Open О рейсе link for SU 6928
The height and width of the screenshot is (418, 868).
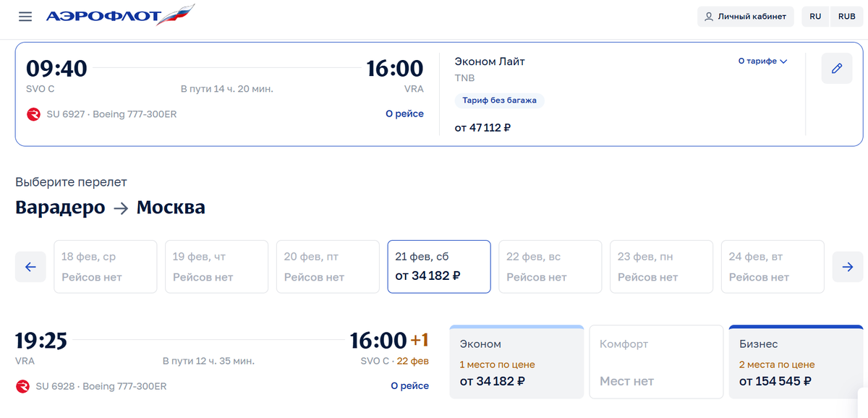tap(409, 386)
